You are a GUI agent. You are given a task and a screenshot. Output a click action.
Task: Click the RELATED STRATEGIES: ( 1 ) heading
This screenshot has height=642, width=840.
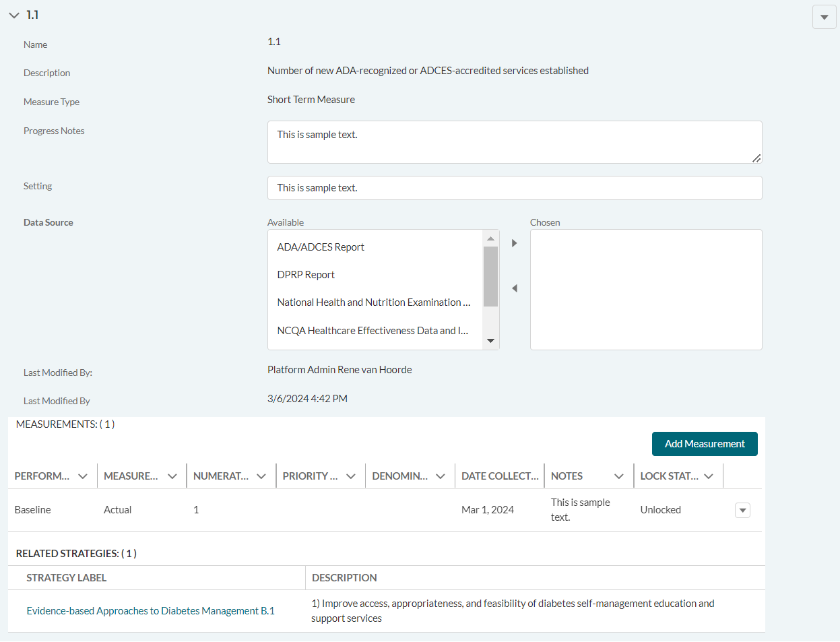76,554
